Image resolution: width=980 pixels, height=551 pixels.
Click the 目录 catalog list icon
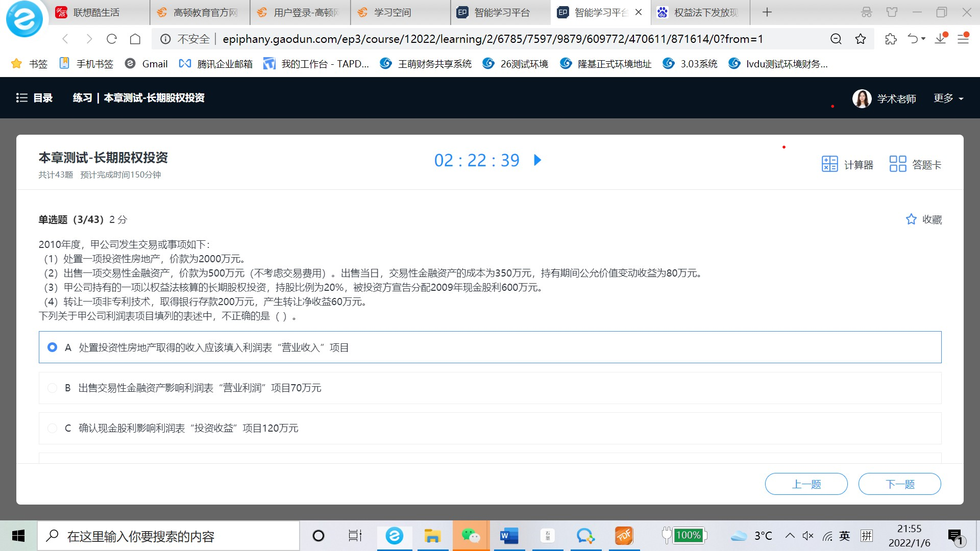[x=22, y=98]
